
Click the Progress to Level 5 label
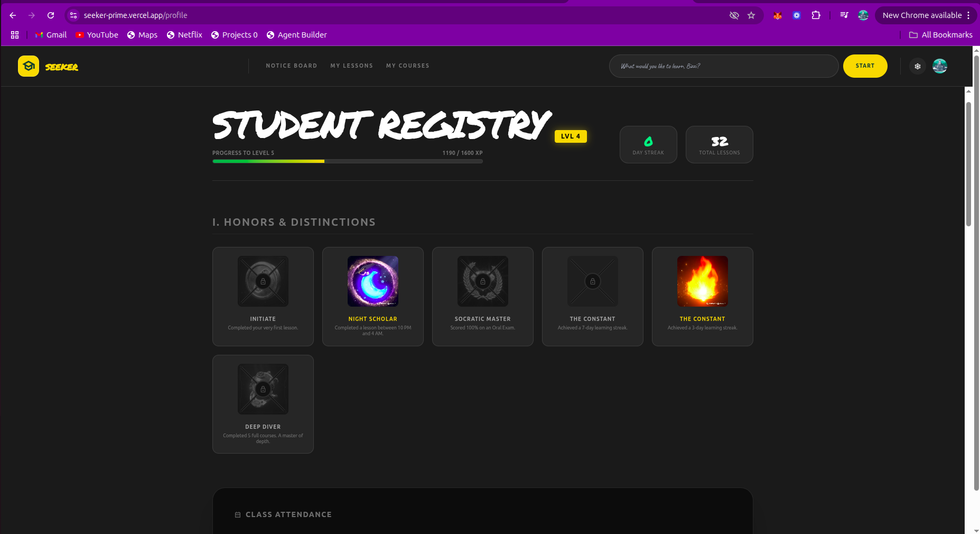[x=243, y=153]
